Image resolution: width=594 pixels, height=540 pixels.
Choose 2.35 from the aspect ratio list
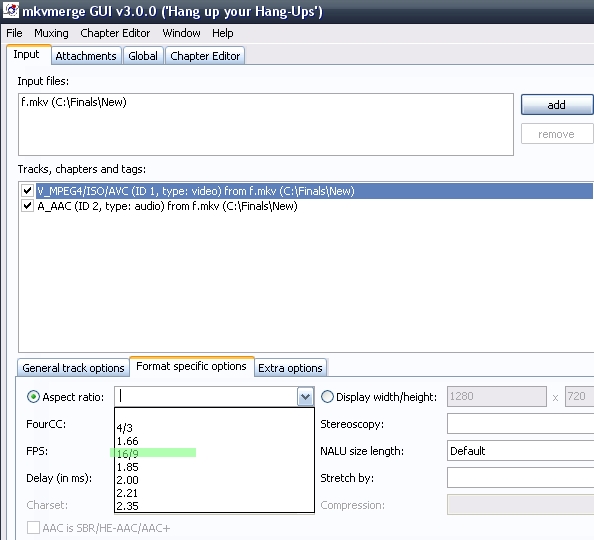[214, 506]
